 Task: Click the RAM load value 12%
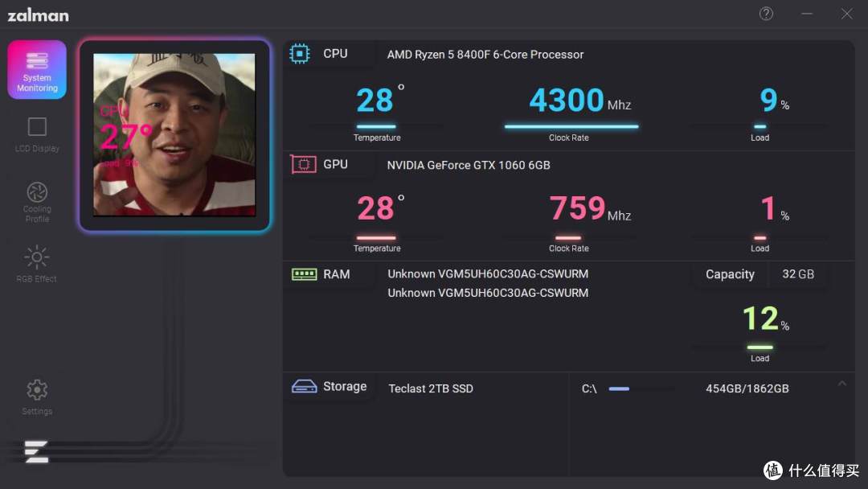[x=766, y=318]
